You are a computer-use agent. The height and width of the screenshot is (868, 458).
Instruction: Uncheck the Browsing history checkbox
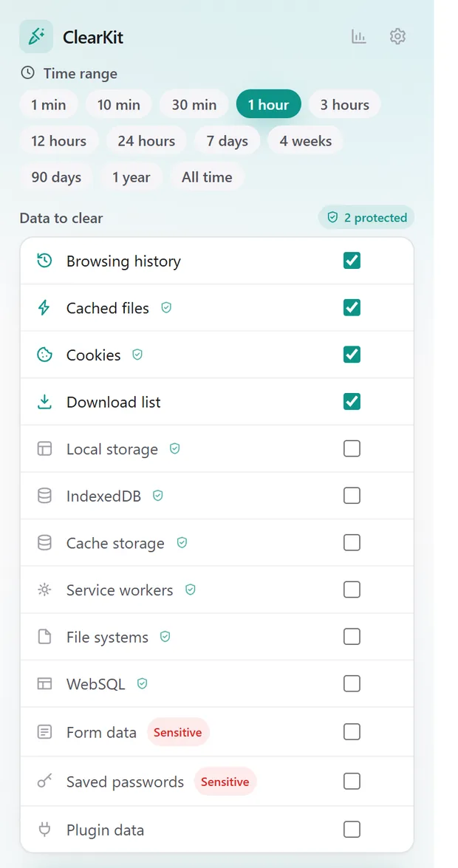tap(352, 260)
